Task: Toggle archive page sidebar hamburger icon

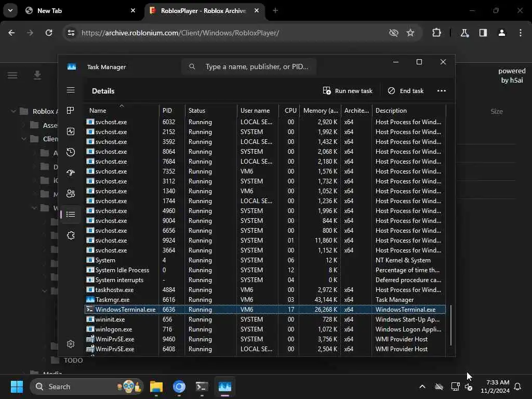Action: (12, 75)
